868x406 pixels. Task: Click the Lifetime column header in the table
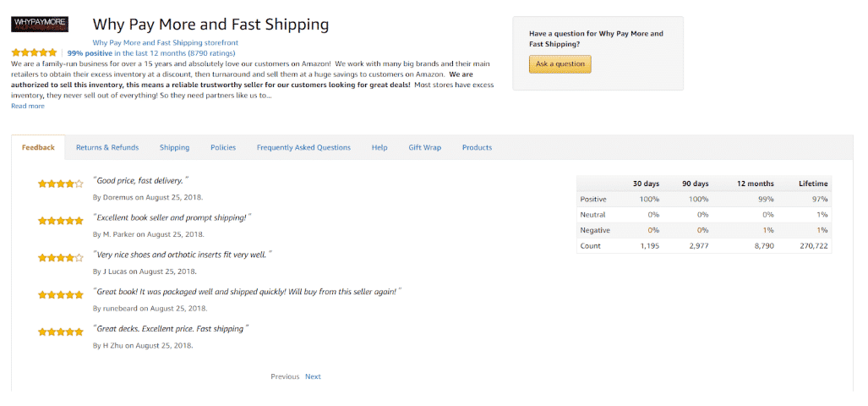click(813, 184)
